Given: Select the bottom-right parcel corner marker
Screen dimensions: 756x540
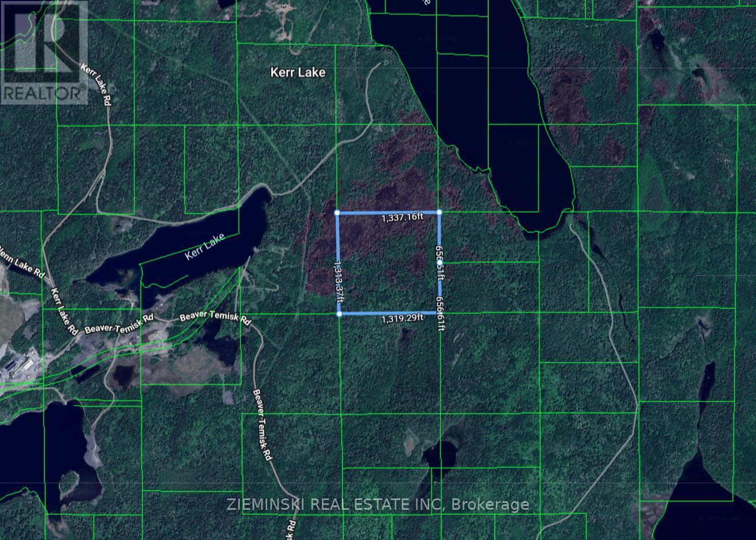Looking at the screenshot, I should 439,312.
